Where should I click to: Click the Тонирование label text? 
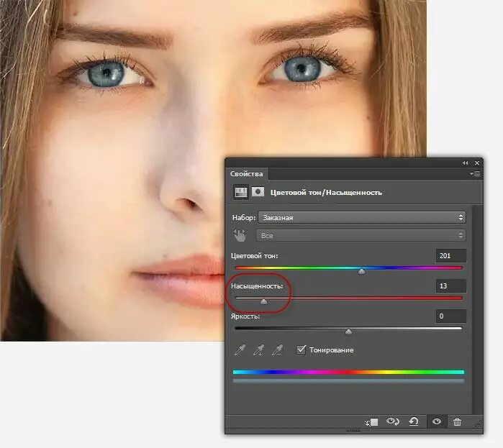point(332,350)
